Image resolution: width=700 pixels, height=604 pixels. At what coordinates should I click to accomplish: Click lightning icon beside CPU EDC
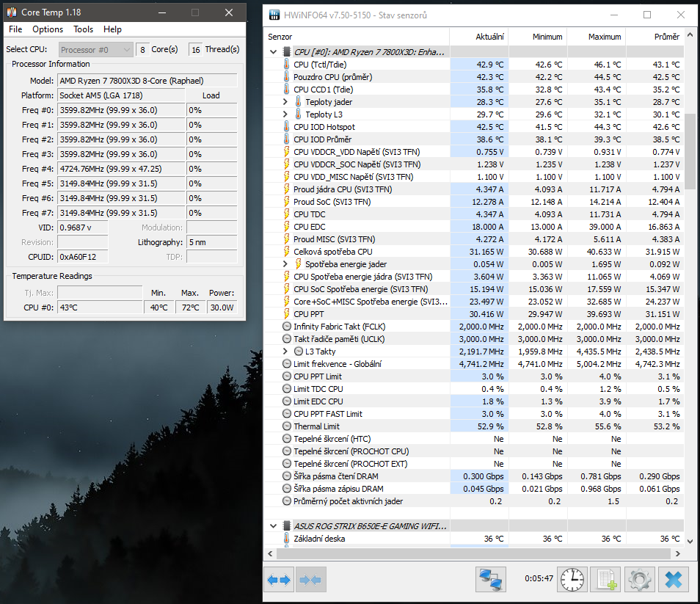pyautogui.click(x=287, y=227)
